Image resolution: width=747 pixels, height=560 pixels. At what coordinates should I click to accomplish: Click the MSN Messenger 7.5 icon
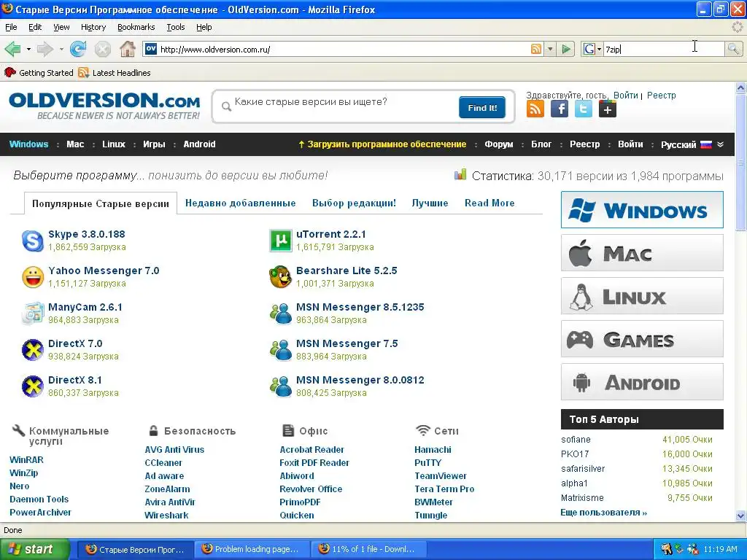click(x=281, y=350)
